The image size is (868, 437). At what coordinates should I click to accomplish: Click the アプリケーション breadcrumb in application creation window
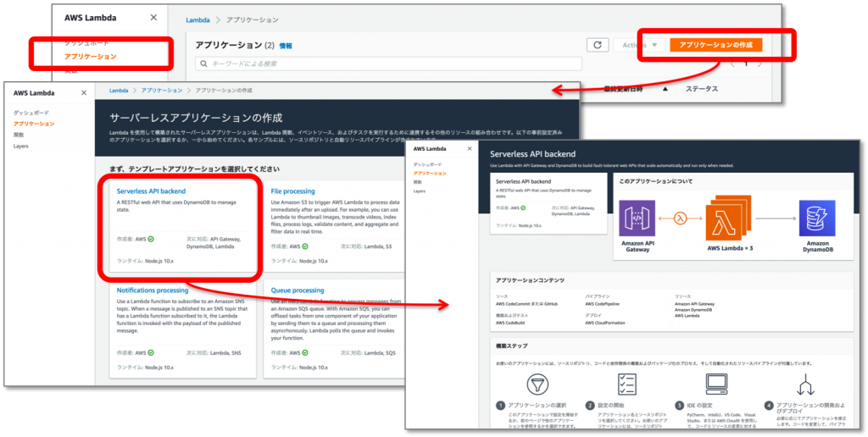[x=162, y=90]
